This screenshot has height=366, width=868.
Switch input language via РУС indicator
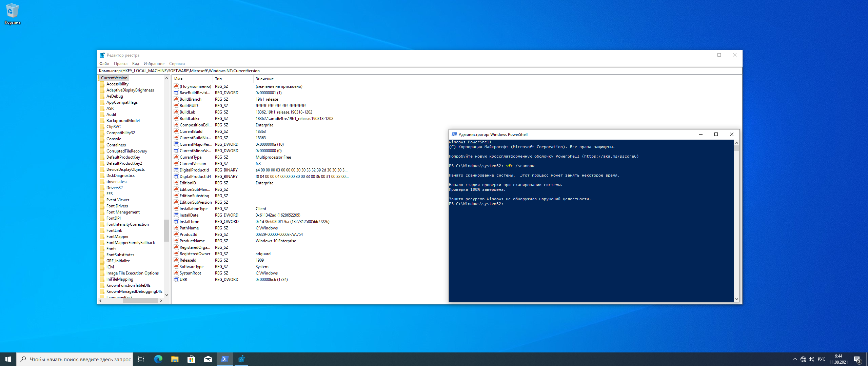click(x=822, y=359)
